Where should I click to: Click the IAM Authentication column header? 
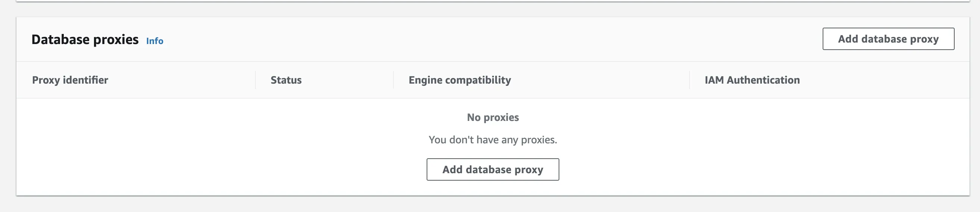752,80
